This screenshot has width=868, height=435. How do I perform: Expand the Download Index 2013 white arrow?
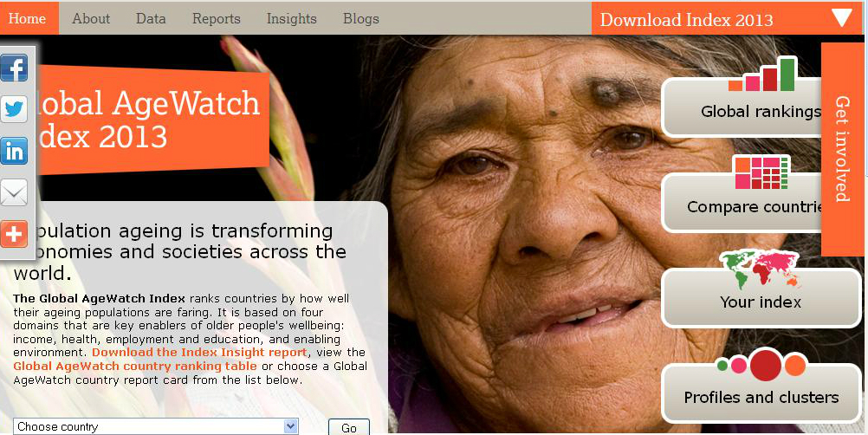[x=841, y=18]
